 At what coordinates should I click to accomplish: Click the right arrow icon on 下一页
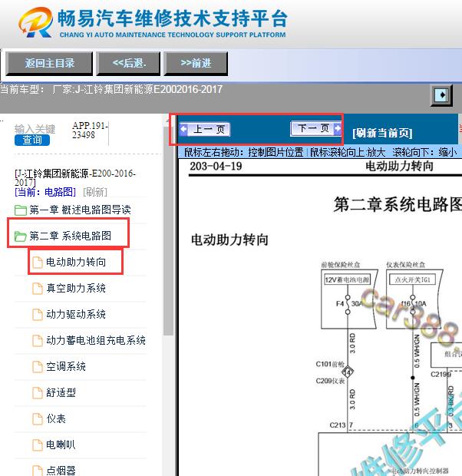337,128
